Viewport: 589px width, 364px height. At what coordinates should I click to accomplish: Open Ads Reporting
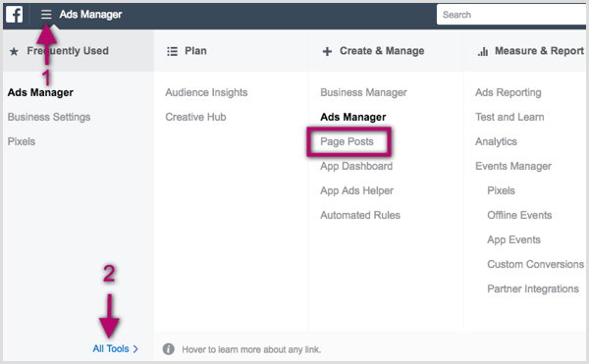509,92
